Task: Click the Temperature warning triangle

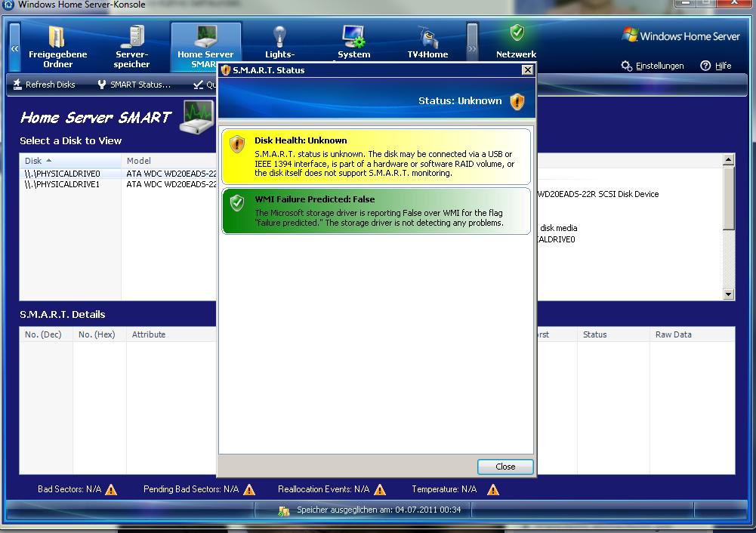Action: pos(492,490)
